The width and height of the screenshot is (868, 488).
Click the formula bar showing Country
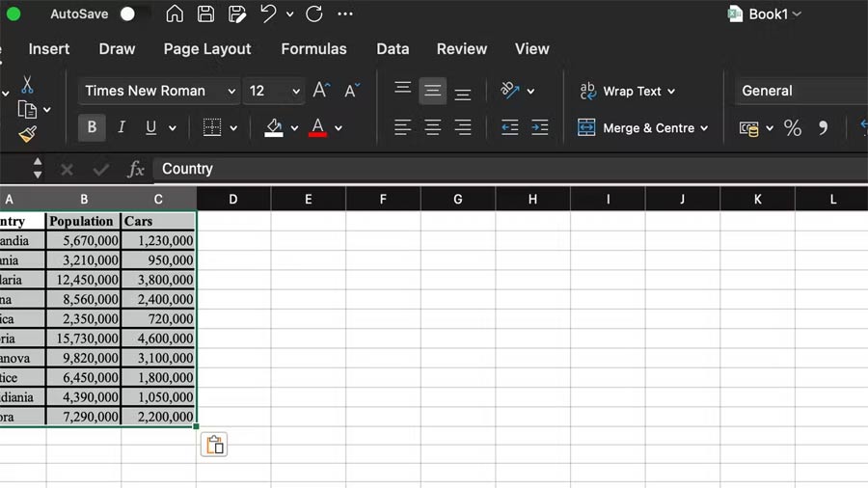coord(510,170)
